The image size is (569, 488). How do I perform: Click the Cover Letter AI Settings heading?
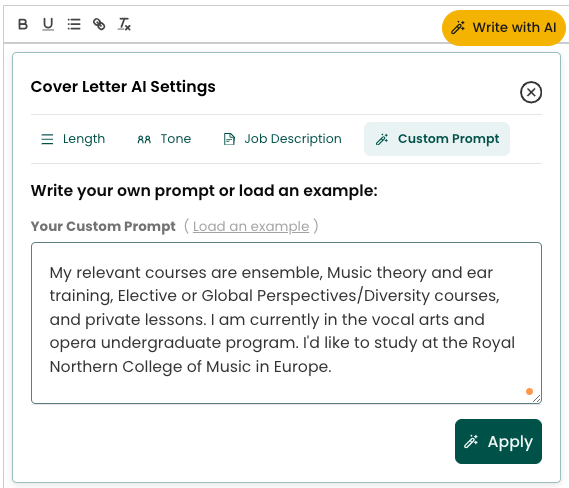coord(123,87)
